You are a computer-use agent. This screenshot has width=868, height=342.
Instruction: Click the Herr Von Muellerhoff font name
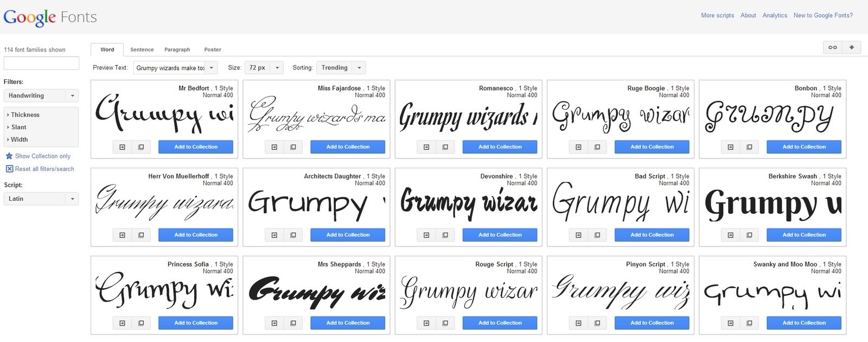[178, 176]
